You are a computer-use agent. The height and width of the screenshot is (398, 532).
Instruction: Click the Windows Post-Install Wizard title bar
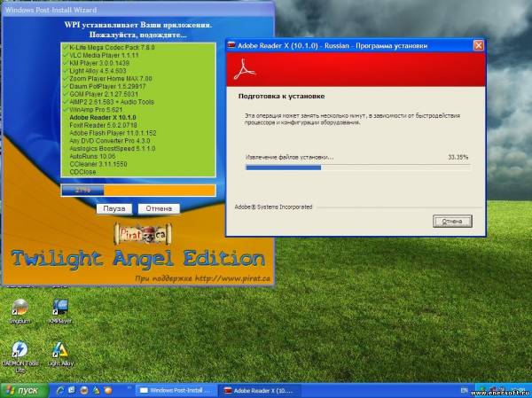tap(137, 10)
